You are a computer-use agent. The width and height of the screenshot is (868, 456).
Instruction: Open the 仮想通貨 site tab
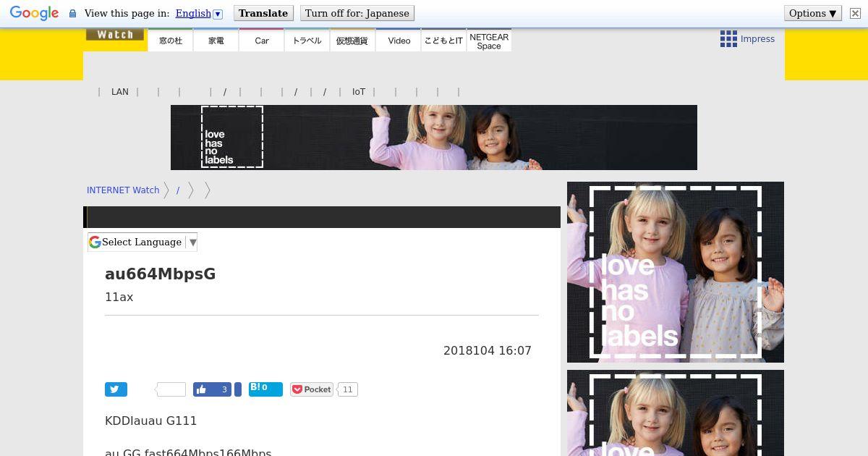pyautogui.click(x=352, y=41)
